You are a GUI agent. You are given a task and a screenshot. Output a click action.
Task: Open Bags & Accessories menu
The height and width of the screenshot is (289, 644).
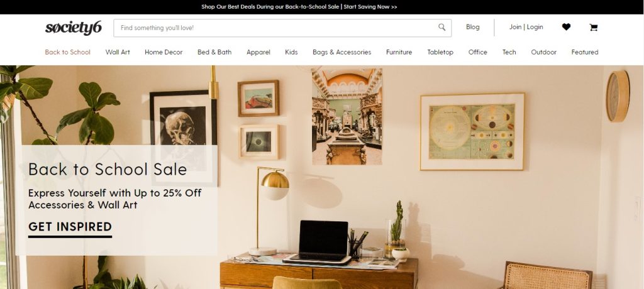[x=341, y=52]
